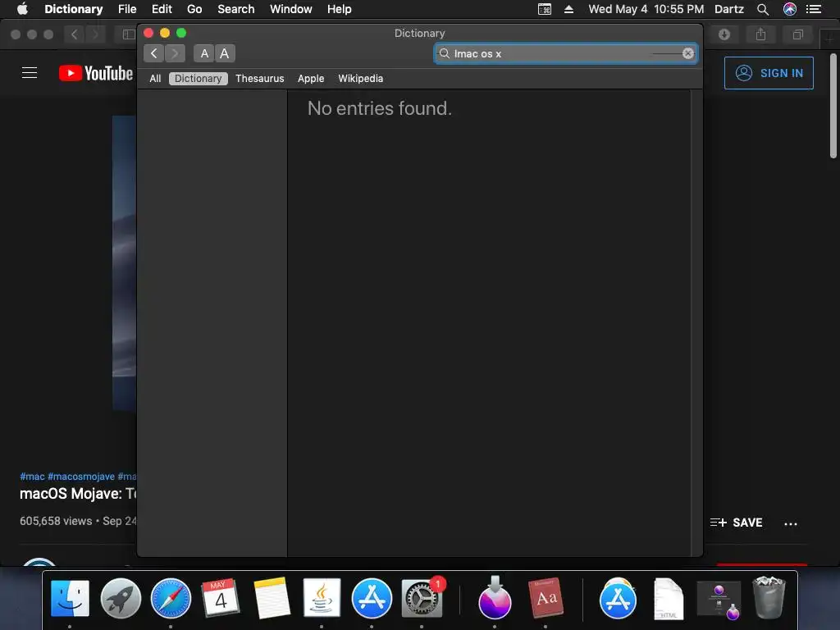Click inside the 'Imac os x' search box
This screenshot has width=840, height=630.
coord(566,53)
